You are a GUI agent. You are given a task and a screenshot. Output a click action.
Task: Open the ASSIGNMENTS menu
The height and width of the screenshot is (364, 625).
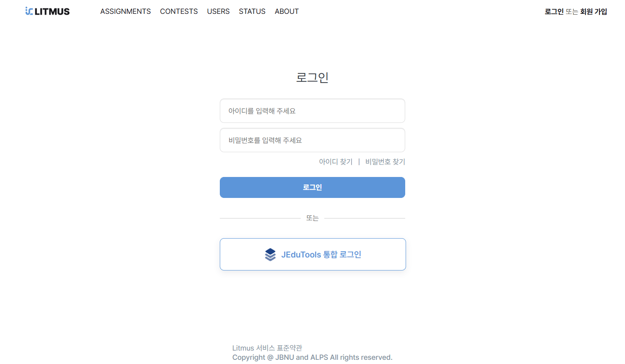[x=125, y=11]
